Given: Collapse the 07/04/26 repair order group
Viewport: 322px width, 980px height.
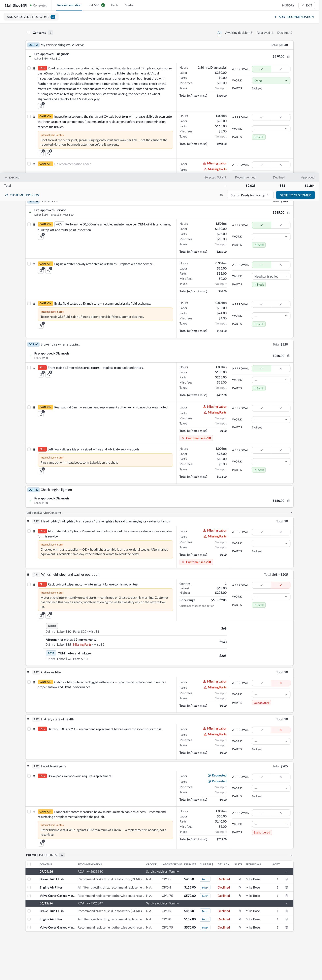Looking at the screenshot, I should click(x=286, y=871).
